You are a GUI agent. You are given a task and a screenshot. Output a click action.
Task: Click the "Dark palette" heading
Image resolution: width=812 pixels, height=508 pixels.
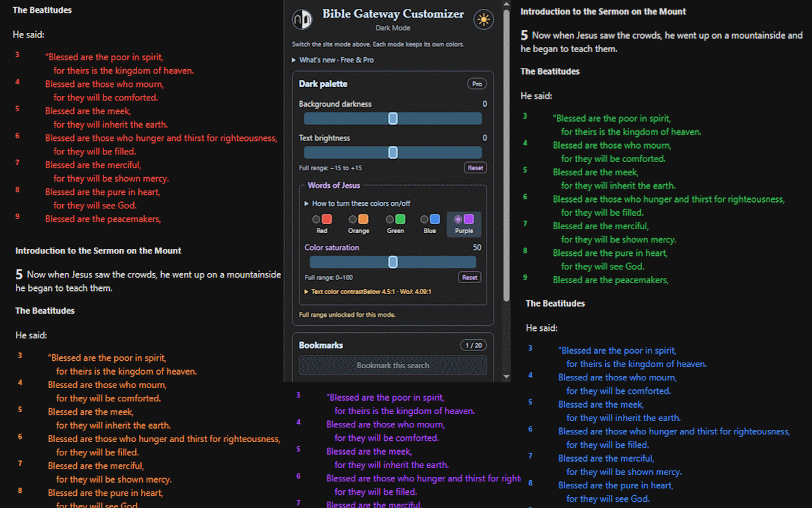click(324, 84)
